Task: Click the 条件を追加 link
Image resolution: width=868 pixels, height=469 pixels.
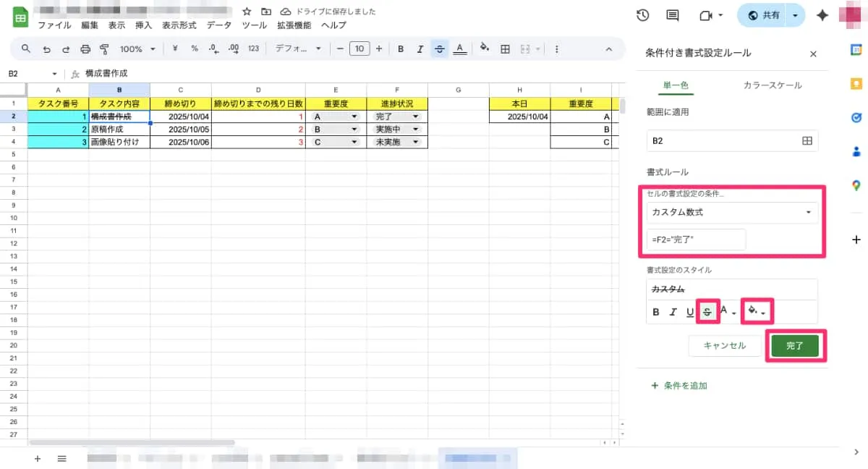Action: (686, 386)
